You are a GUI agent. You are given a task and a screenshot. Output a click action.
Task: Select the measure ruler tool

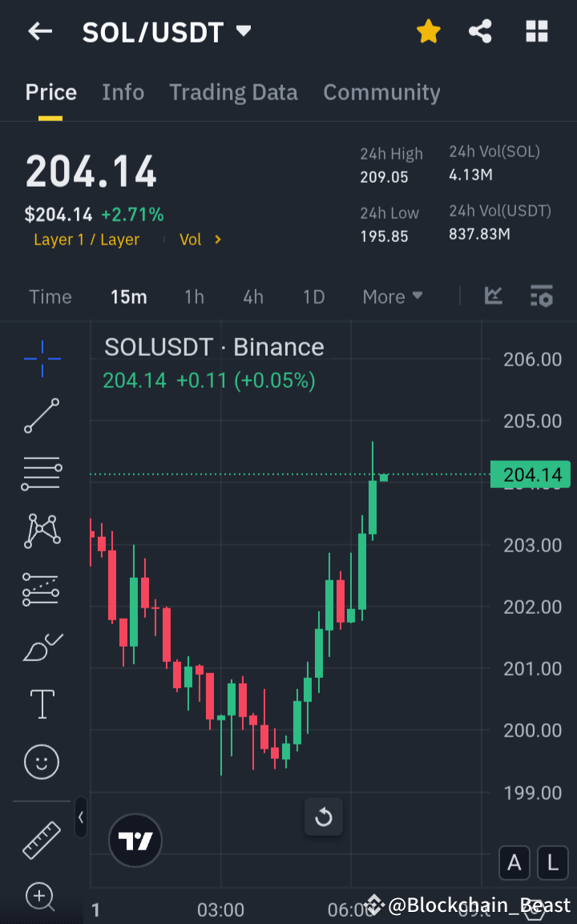pyautogui.click(x=41, y=841)
